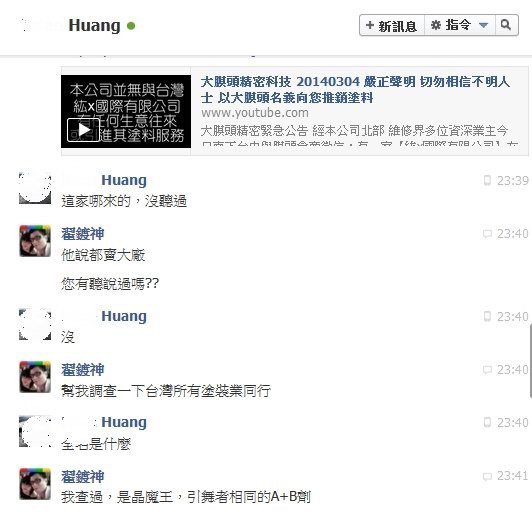The height and width of the screenshot is (518, 532).
Task: Click the search magnifier icon
Action: (506, 25)
